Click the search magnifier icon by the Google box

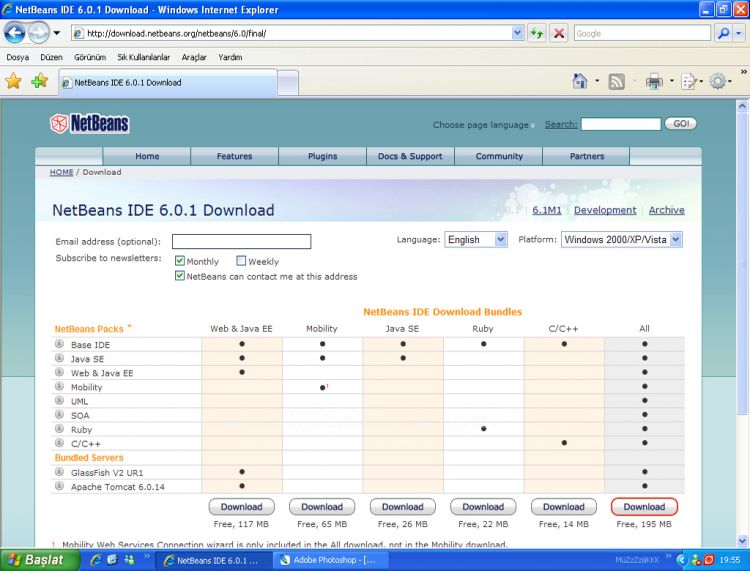[x=723, y=33]
